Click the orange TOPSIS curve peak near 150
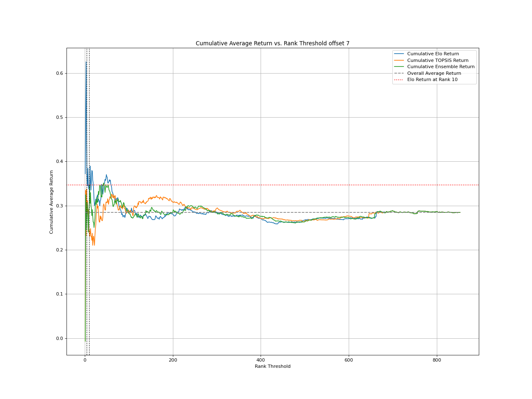This screenshot has width=532, height=399. tap(156, 196)
